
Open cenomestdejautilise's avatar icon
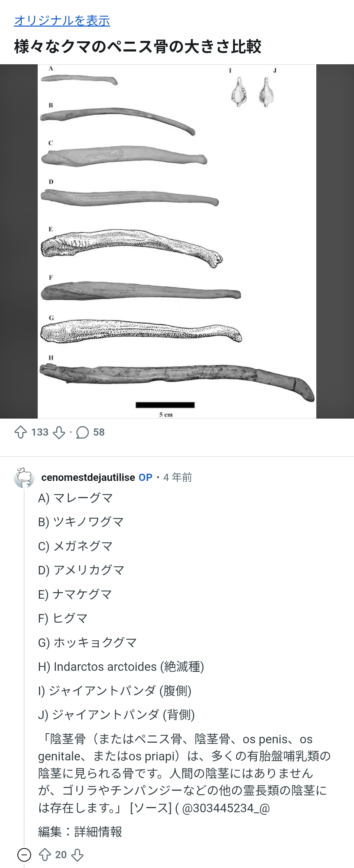[x=24, y=478]
